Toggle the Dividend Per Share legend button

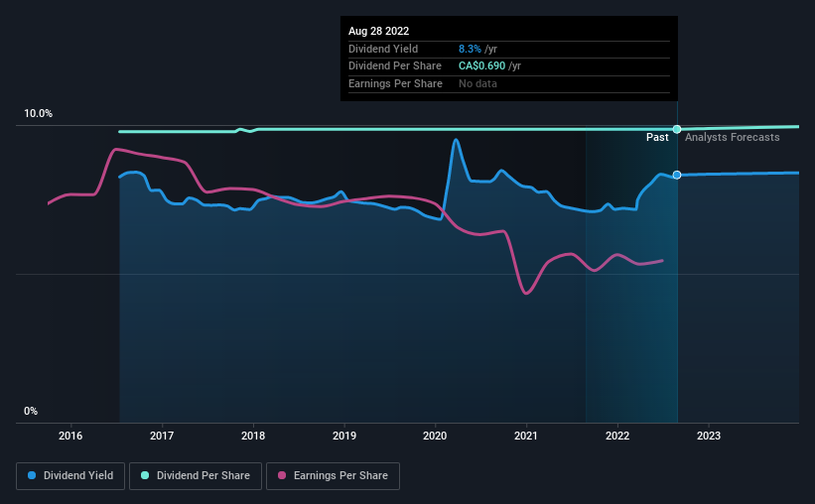[x=196, y=476]
